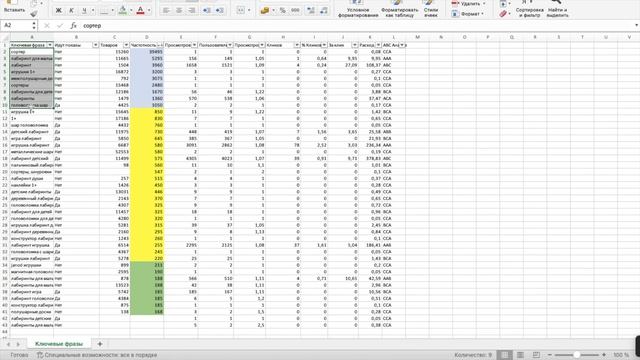This screenshot has width=640, height=360.
Task: Open filter dropdown for Кликов column
Action: [x=297, y=45]
